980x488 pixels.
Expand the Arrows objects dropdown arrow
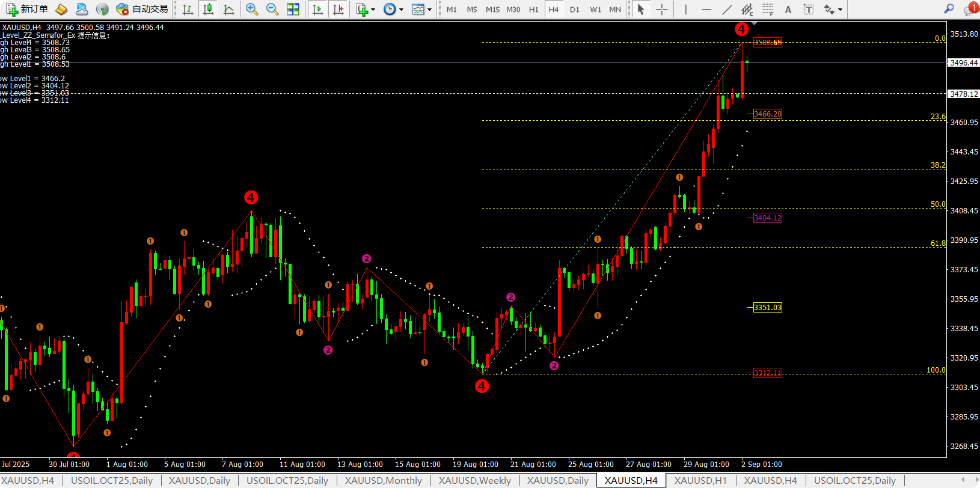[x=840, y=10]
